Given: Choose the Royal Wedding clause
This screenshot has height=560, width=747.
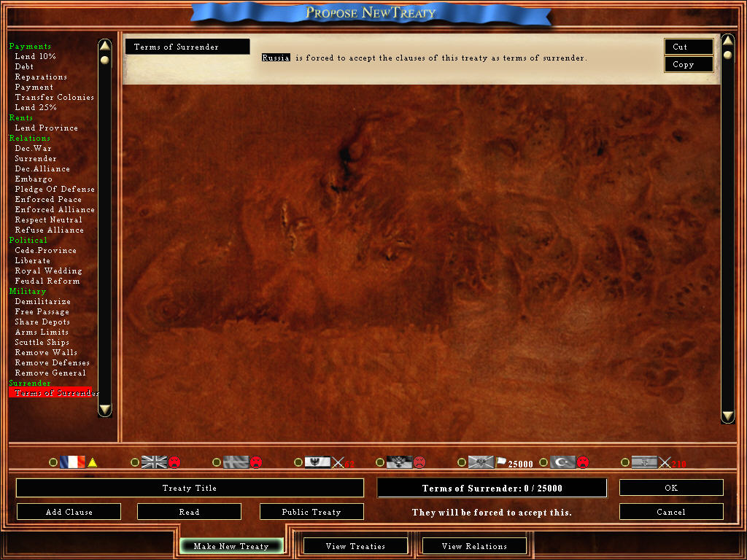Looking at the screenshot, I should [48, 271].
